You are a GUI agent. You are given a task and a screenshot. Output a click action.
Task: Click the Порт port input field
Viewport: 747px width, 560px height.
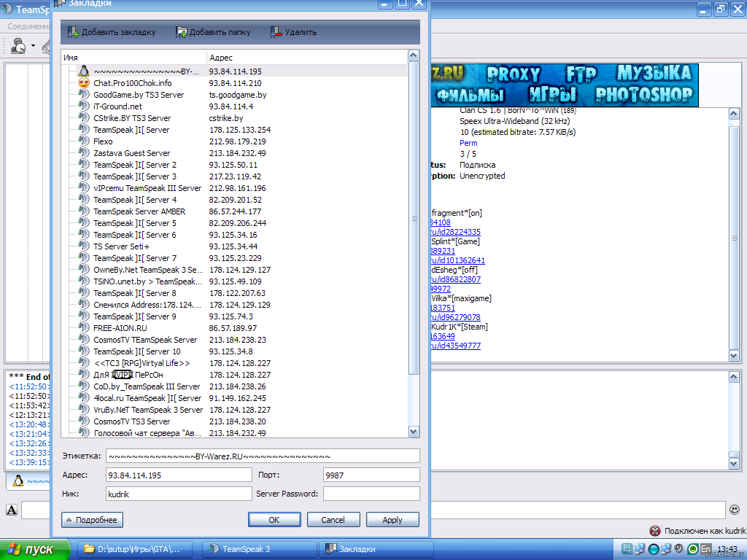click(371, 475)
